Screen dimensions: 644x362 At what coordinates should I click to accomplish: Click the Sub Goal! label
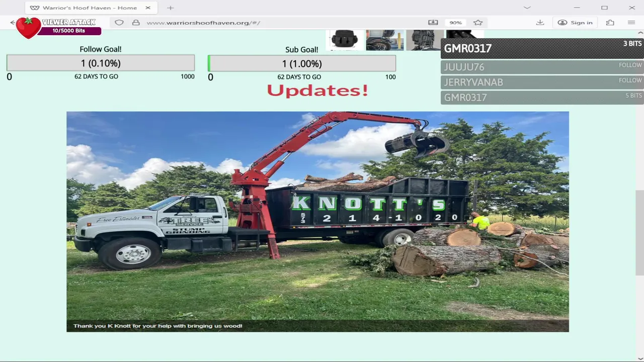coord(302,50)
